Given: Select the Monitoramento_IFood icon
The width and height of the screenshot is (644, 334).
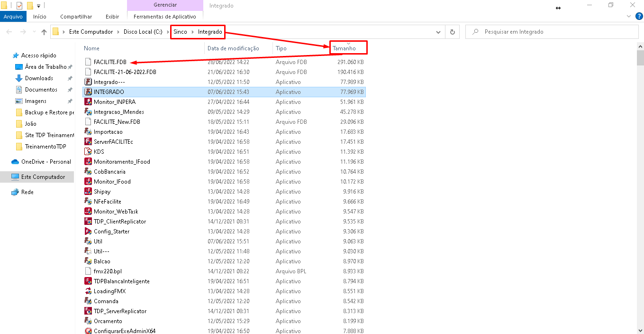Looking at the screenshot, I should click(x=88, y=161).
